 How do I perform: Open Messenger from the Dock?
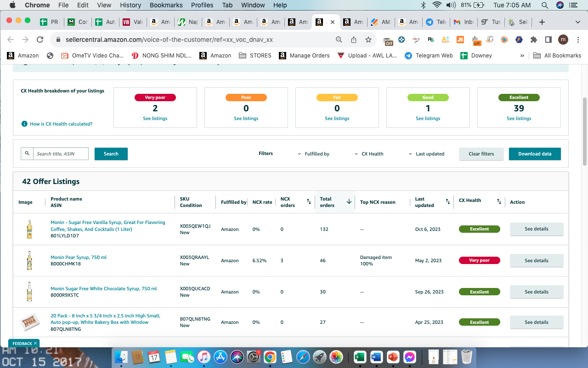point(410,356)
